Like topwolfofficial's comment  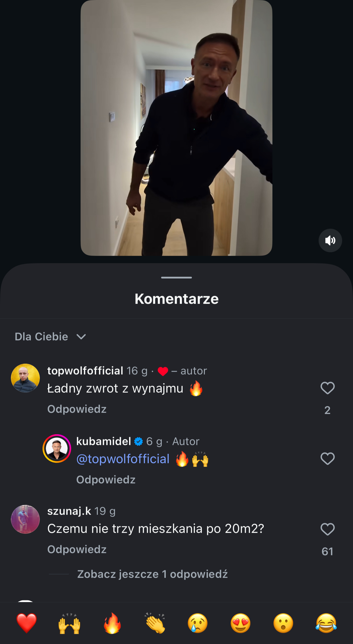tap(327, 388)
